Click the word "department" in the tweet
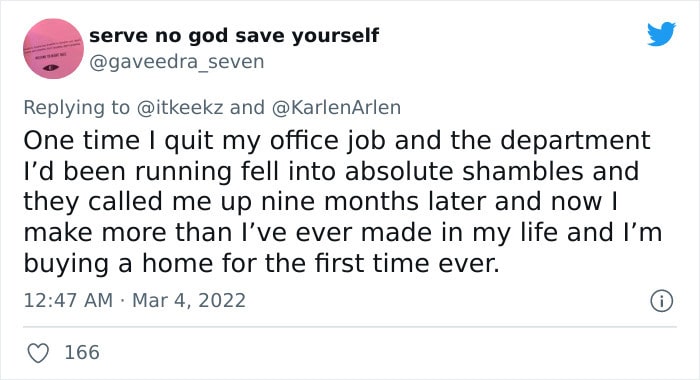Image resolution: width=700 pixels, height=380 pixels. [x=575, y=141]
